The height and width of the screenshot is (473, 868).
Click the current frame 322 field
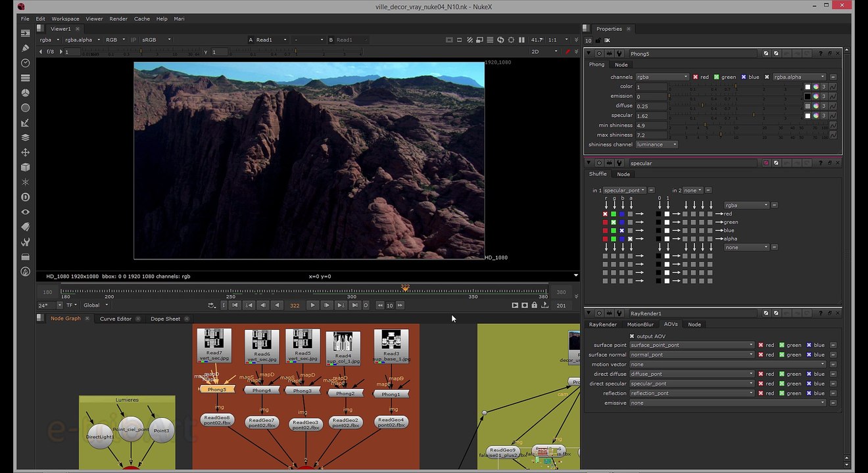(x=295, y=305)
